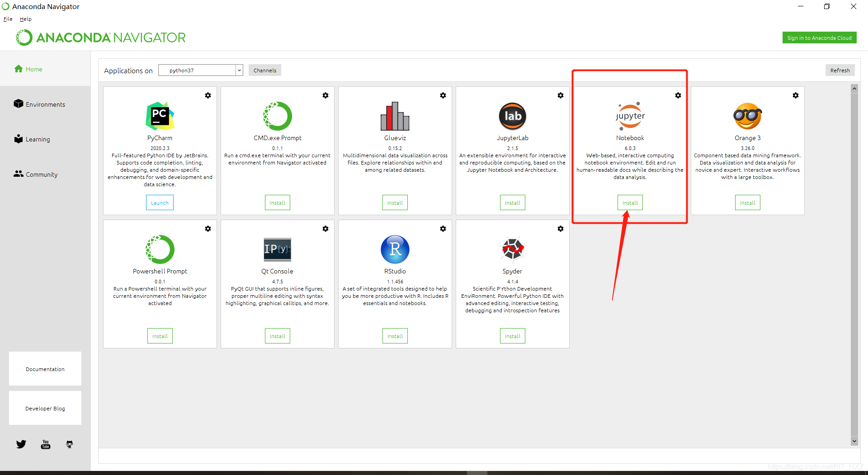The height and width of the screenshot is (475, 868).
Task: Install Spyder
Action: pos(513,336)
